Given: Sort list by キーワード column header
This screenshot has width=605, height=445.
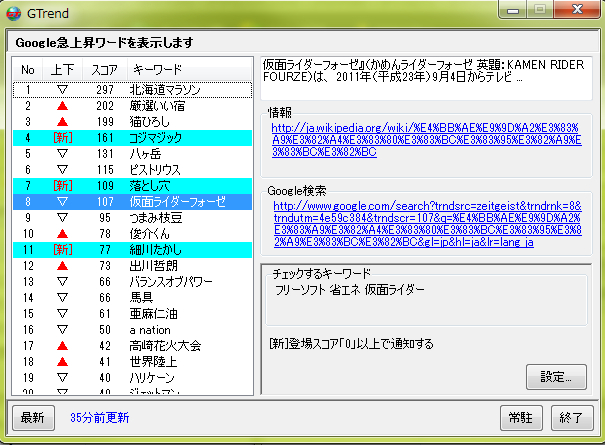Looking at the screenshot, I should pos(158,70).
